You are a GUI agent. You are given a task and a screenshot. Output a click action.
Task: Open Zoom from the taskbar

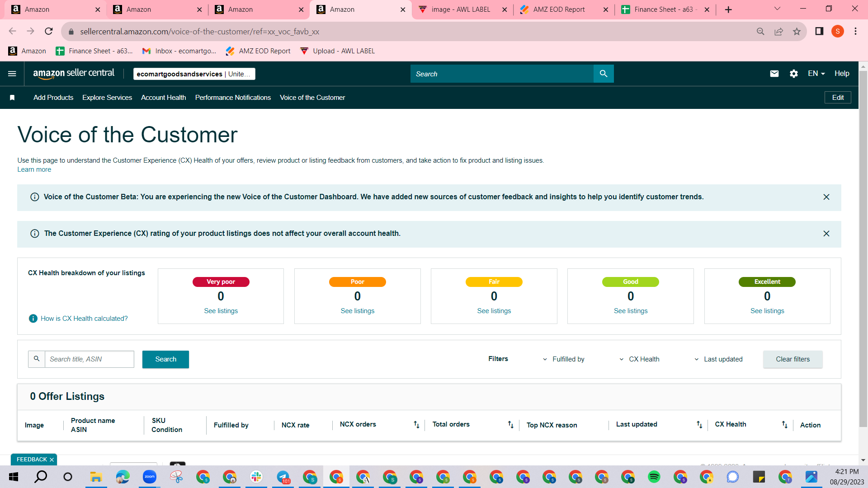click(x=149, y=477)
